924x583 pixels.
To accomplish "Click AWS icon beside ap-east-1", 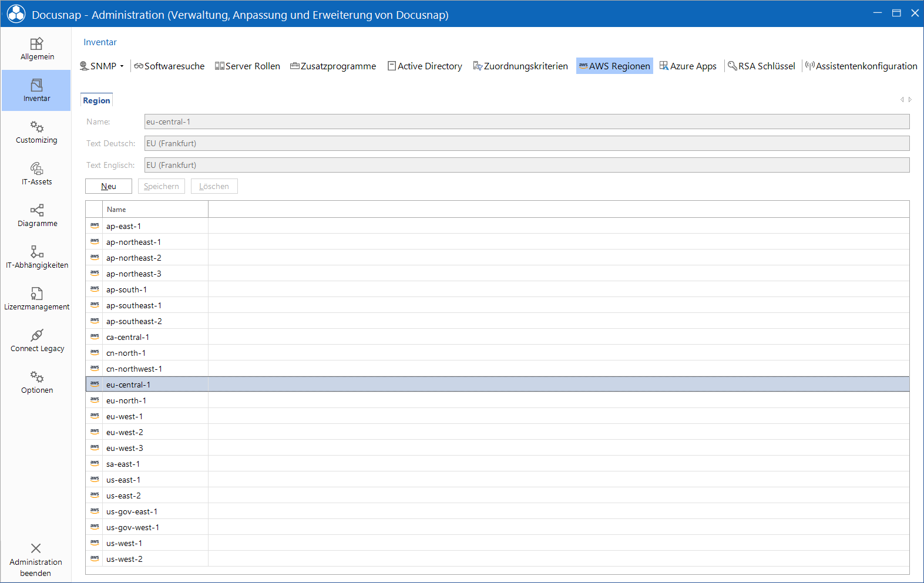I will tap(95, 225).
